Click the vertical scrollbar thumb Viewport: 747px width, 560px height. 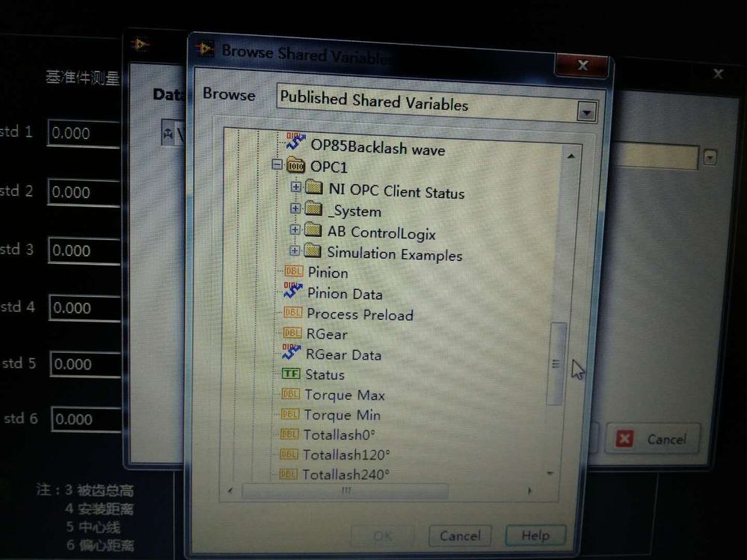(556, 364)
